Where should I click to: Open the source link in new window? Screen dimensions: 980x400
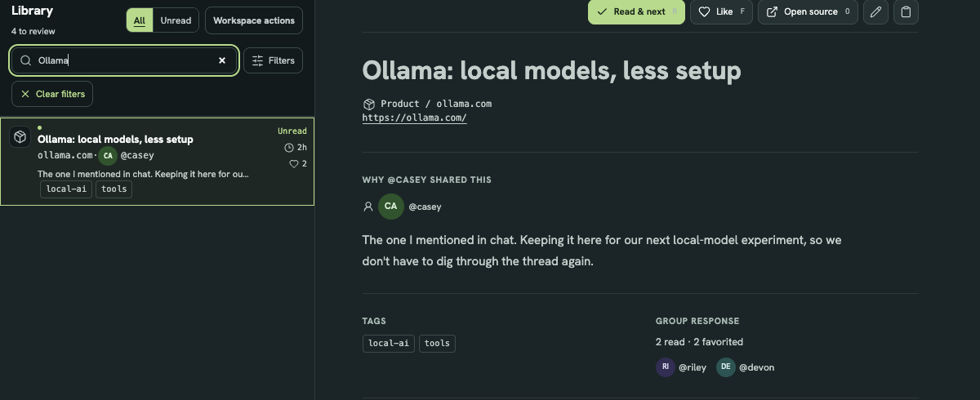pyautogui.click(x=808, y=12)
